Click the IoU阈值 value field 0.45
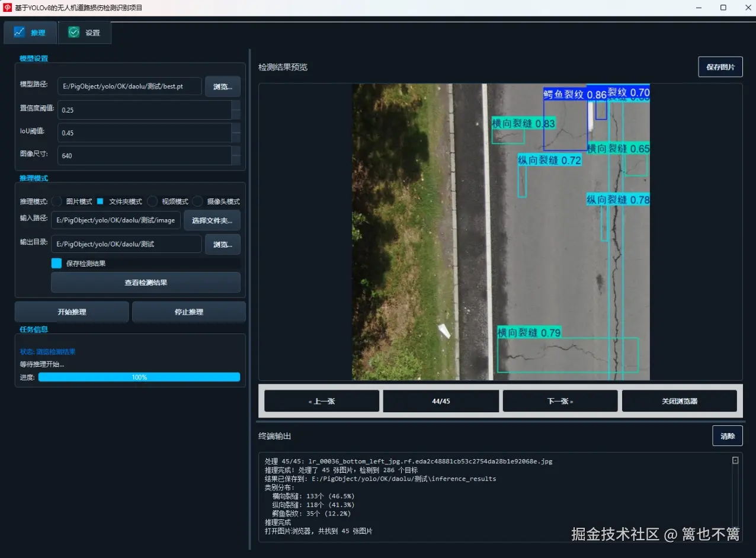This screenshot has width=756, height=558. coord(144,133)
